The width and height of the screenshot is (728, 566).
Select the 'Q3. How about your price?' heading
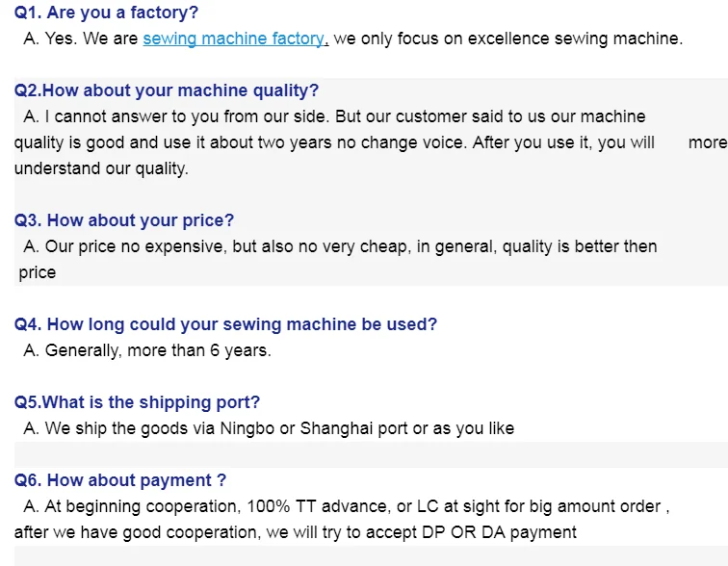(124, 220)
